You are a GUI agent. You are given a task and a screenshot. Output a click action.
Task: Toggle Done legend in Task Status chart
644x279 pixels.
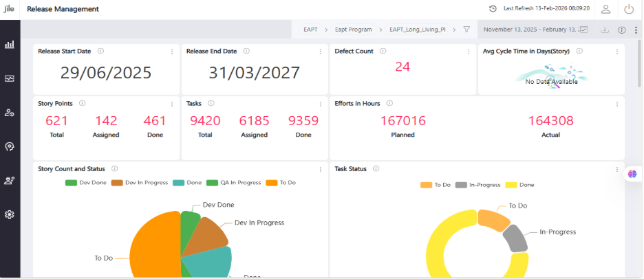520,185
